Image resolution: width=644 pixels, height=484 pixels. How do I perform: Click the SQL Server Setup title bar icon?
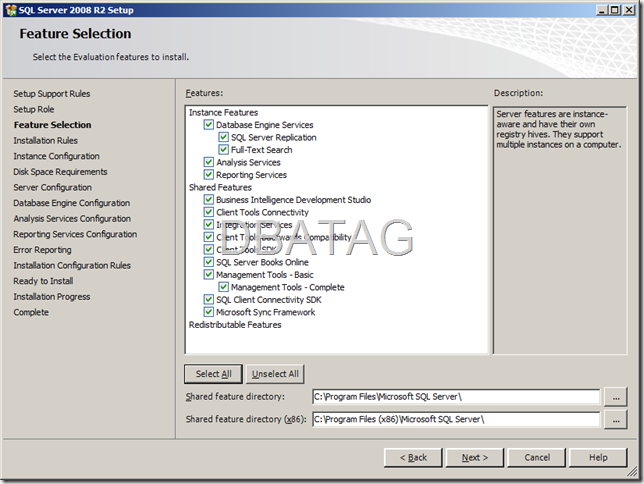coord(11,10)
